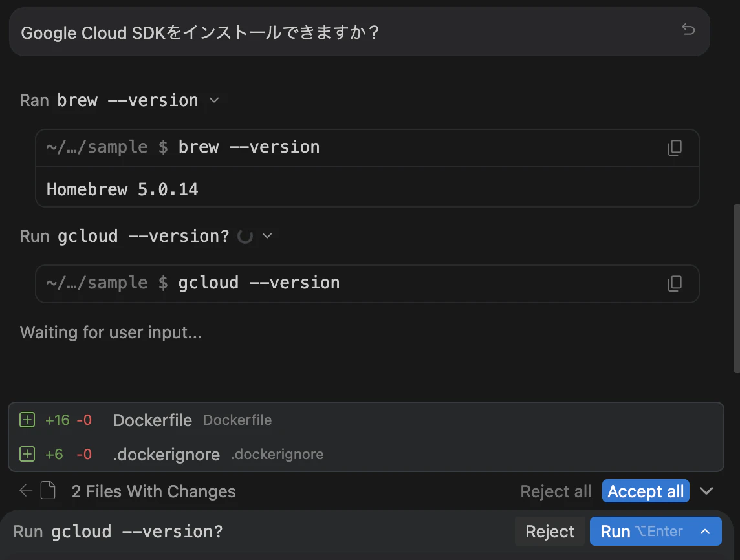Reject all file changes
Screen dimensions: 740x560
556,491
